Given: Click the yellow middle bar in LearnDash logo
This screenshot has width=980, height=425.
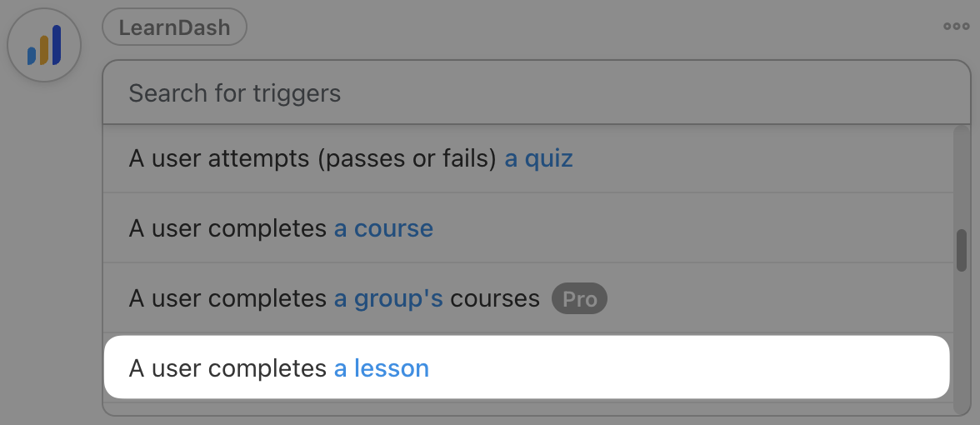Looking at the screenshot, I should (44, 50).
